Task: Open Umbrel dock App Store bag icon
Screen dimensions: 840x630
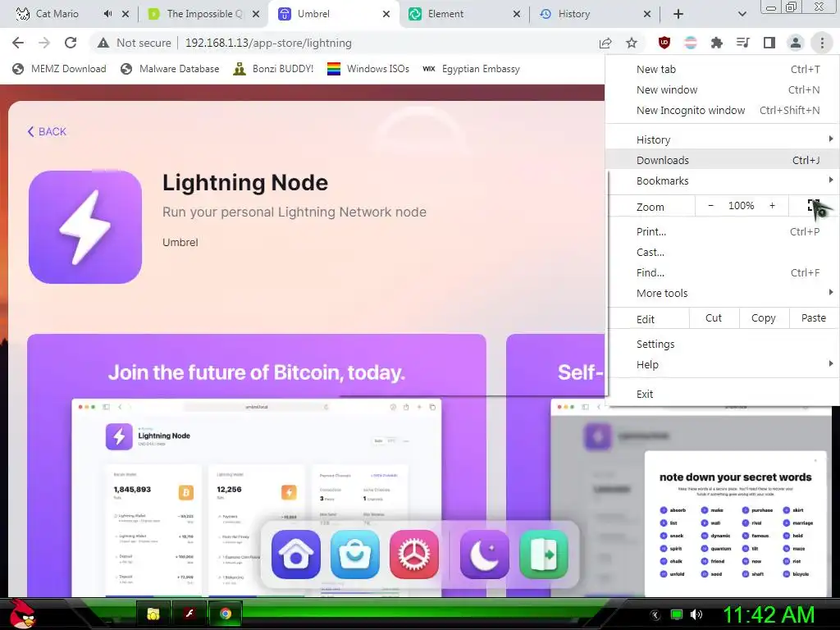Action: pos(354,555)
